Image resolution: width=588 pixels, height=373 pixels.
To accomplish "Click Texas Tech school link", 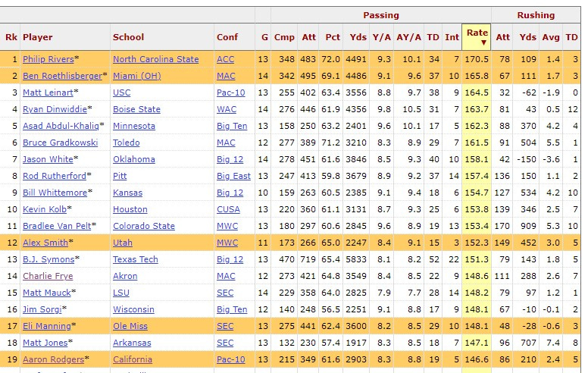I will click(136, 259).
